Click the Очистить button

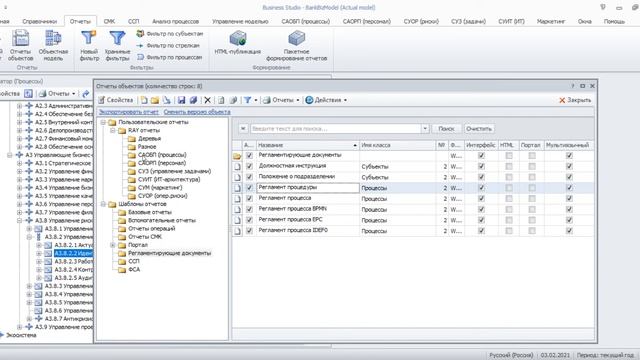click(x=479, y=129)
